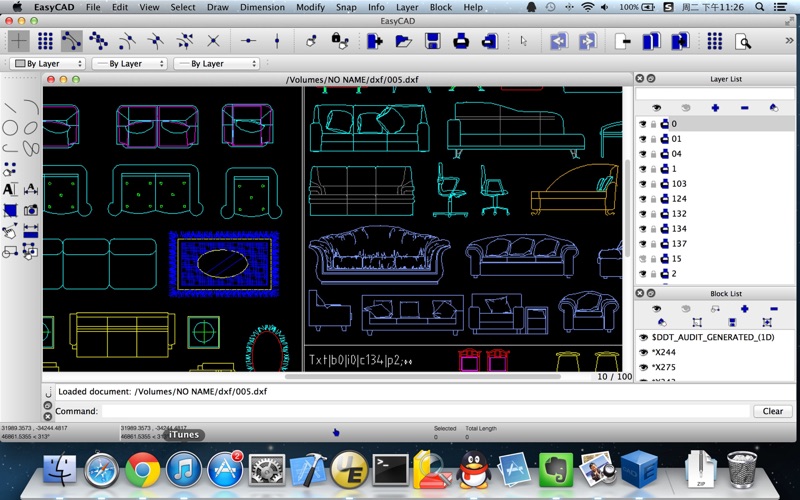Enable the snap to grid icon

pos(45,41)
